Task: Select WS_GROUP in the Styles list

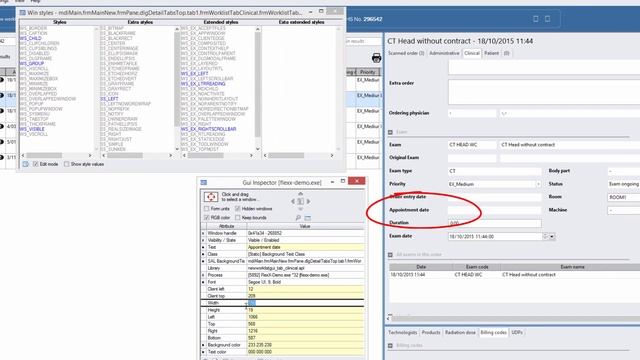Action: point(32,64)
